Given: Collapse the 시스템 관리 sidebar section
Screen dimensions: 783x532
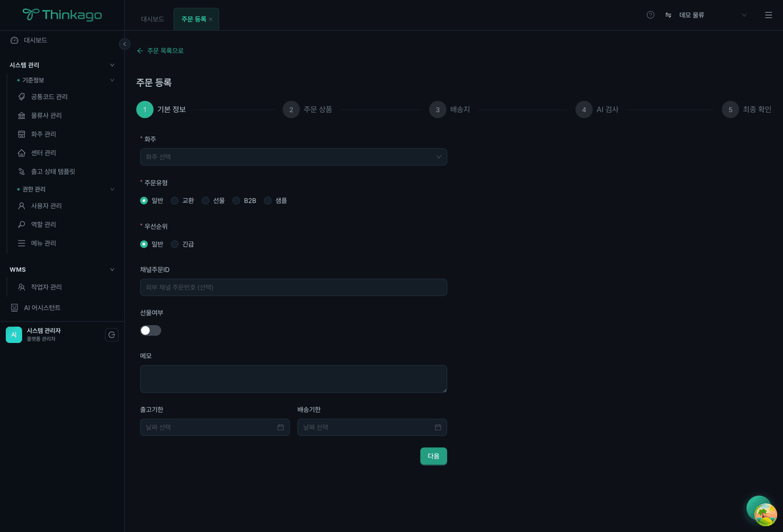Looking at the screenshot, I should 112,65.
